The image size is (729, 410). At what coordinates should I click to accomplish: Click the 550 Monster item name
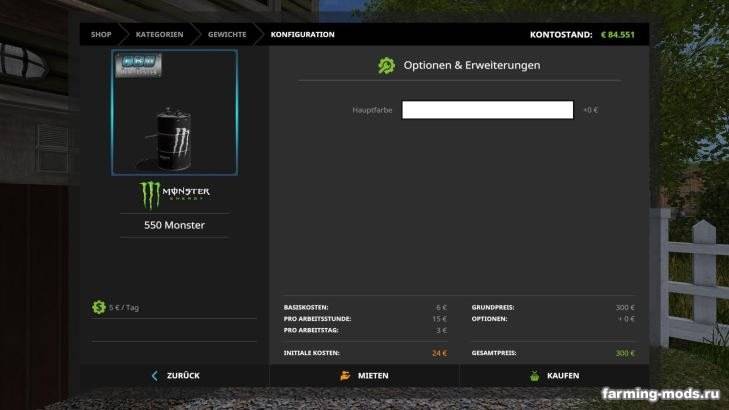pyautogui.click(x=174, y=225)
